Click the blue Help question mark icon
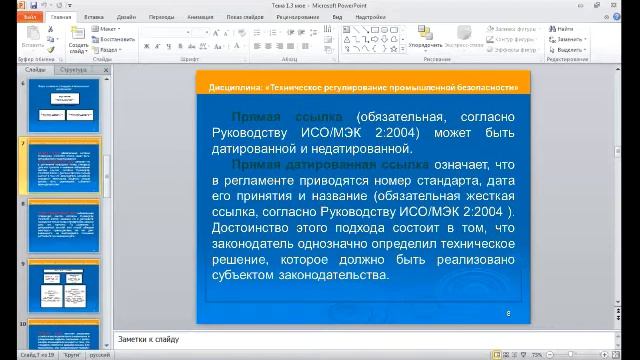Screen dimensions: 640x360 (617, 17)
